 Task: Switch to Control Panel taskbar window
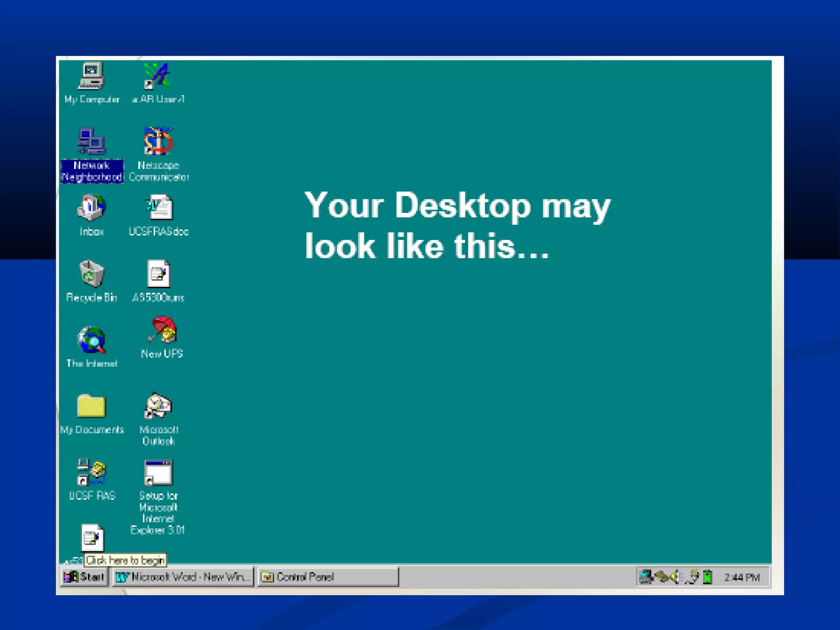pos(327,577)
